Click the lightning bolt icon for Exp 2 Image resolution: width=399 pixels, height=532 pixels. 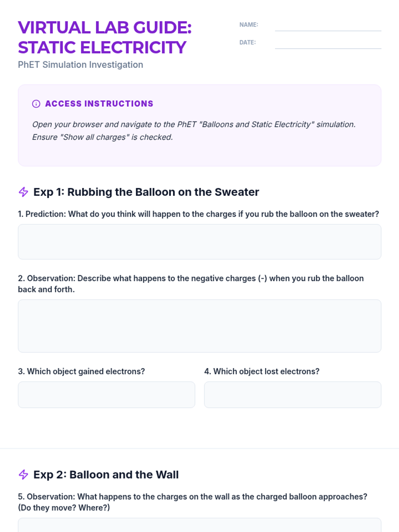23,474
